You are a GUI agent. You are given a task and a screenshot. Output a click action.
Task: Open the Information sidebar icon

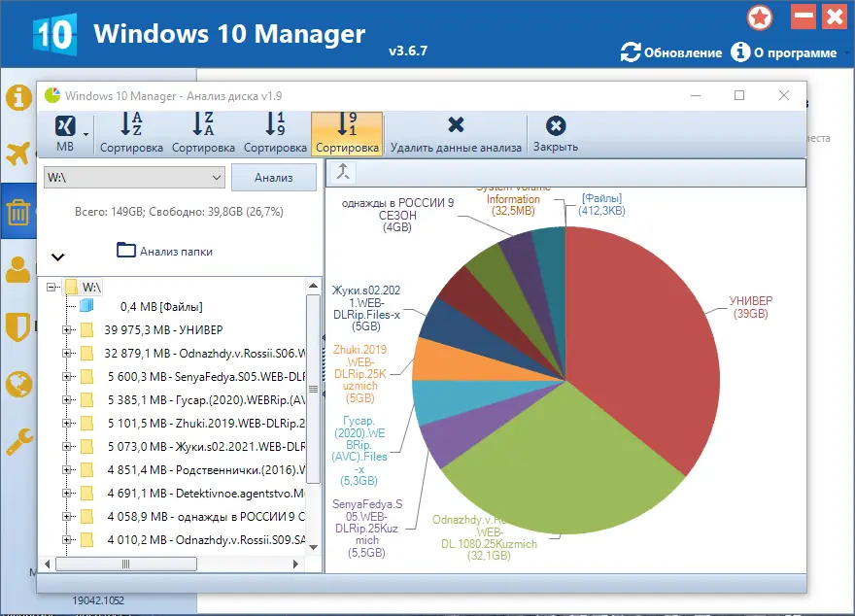[18, 97]
